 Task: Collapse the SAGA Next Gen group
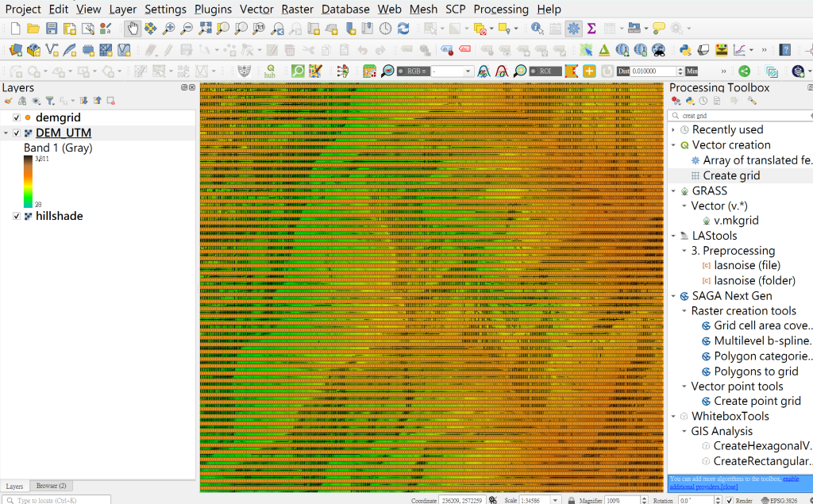[673, 296]
